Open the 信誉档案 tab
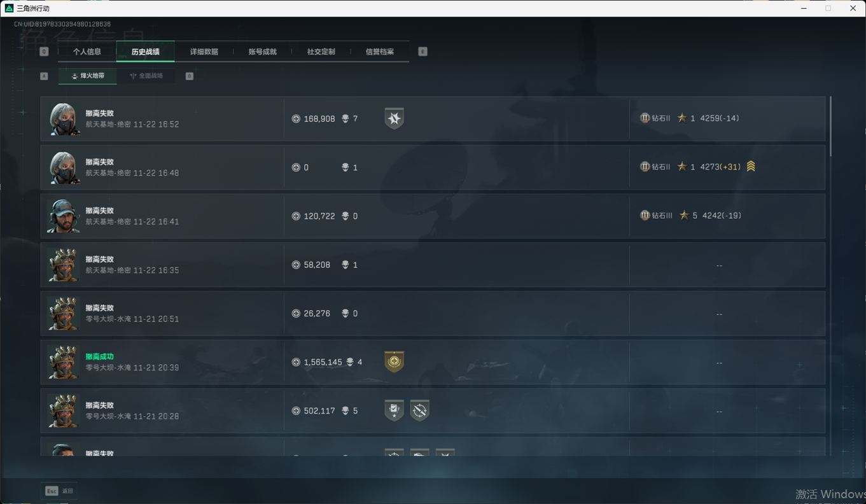The image size is (866, 504). pyautogui.click(x=379, y=52)
